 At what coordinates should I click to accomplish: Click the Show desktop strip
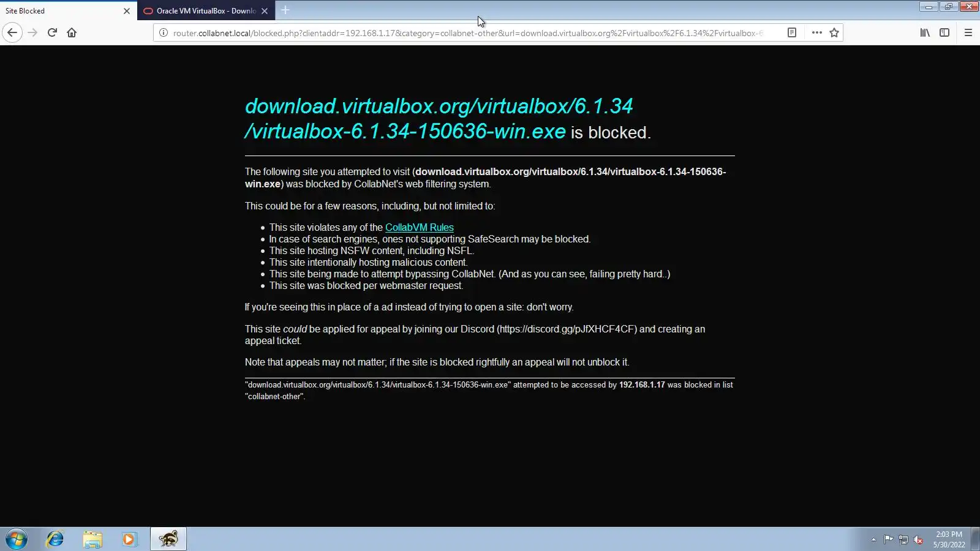[975, 539]
